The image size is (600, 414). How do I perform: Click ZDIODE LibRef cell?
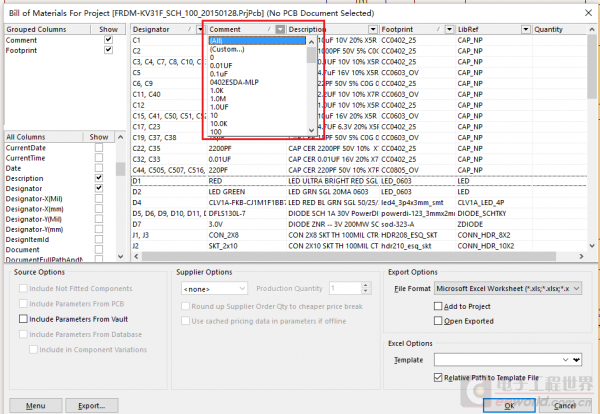pyautogui.click(x=494, y=224)
